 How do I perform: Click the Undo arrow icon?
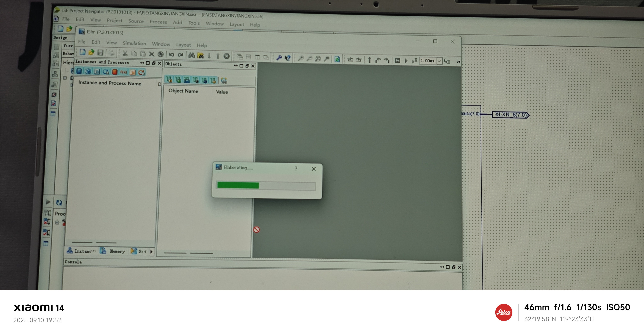coord(172,55)
